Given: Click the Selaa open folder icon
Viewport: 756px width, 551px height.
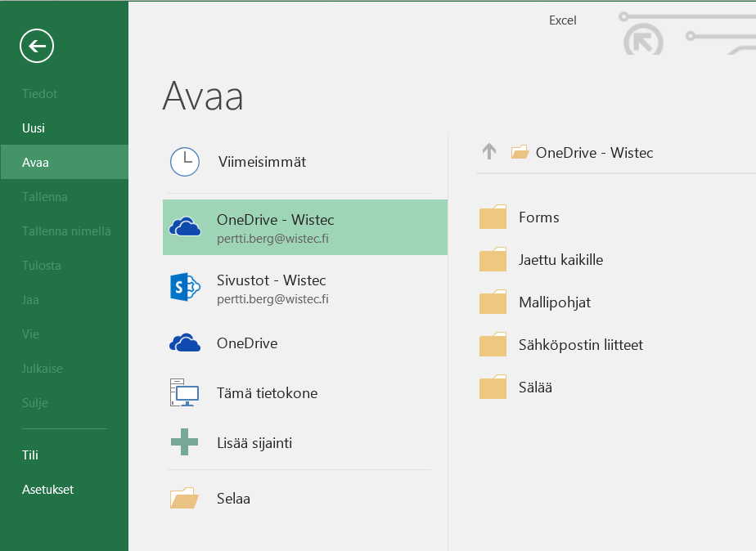Looking at the screenshot, I should [x=184, y=498].
